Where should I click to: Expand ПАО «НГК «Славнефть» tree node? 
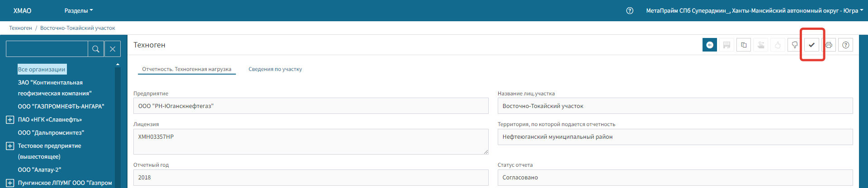pos(10,120)
